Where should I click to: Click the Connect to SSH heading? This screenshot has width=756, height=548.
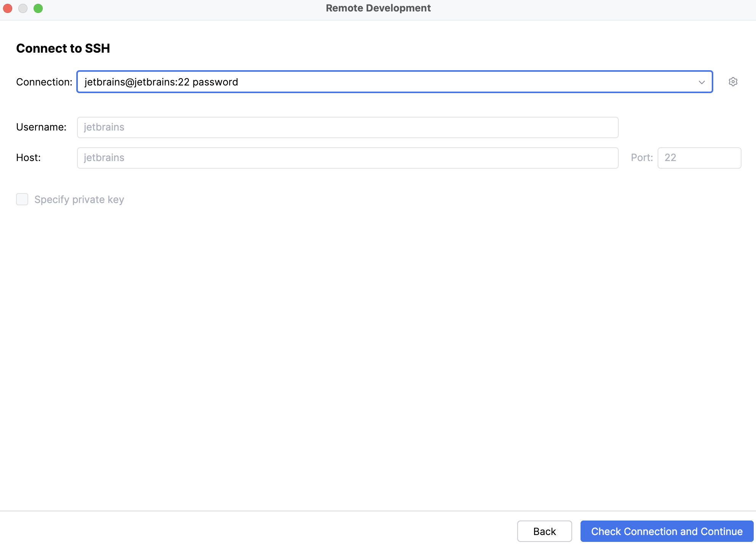[x=63, y=48]
